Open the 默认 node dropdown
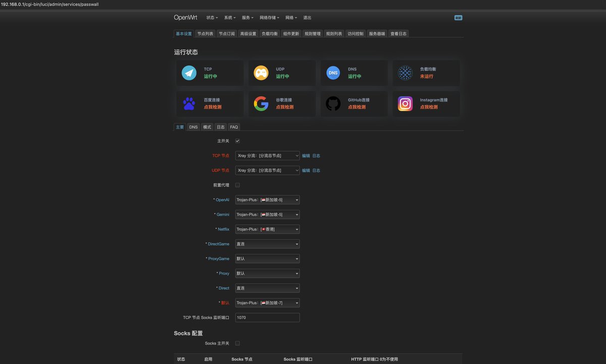Screen dimensions: 606x364 pos(267,303)
